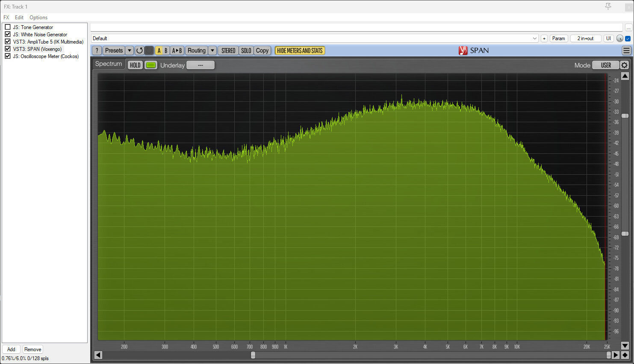Open the Edit menu
This screenshot has width=634, height=364.
pyautogui.click(x=19, y=18)
